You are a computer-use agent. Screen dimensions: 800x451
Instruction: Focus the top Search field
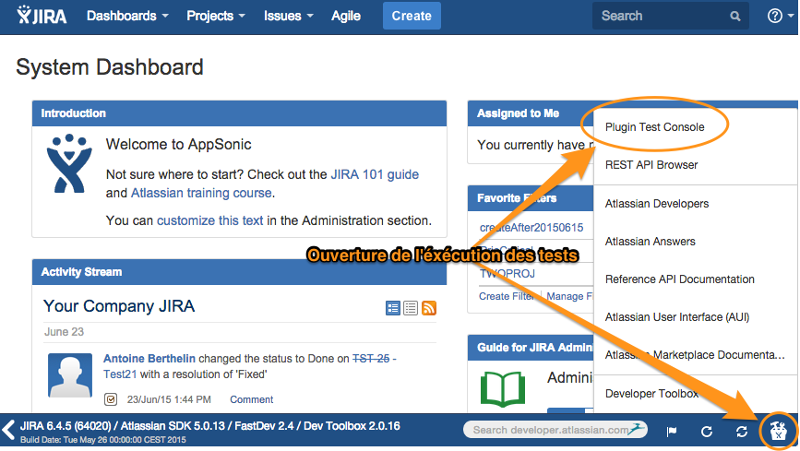(x=670, y=16)
